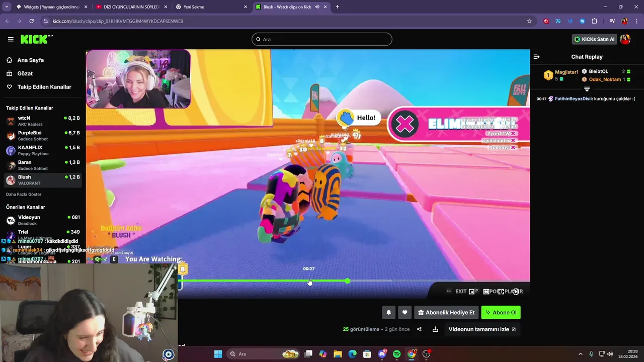Click the green Abone Ol button
Image resolution: width=644 pixels, height=362 pixels.
click(x=501, y=312)
